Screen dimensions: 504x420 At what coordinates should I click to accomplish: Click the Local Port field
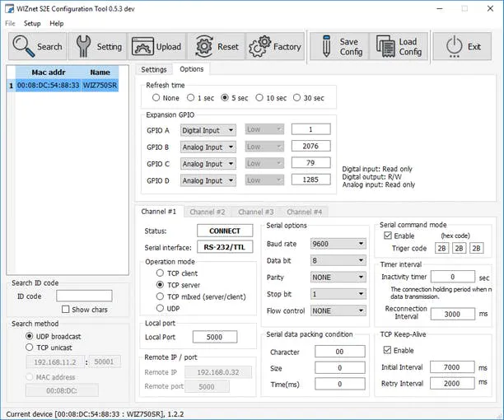[215, 337]
